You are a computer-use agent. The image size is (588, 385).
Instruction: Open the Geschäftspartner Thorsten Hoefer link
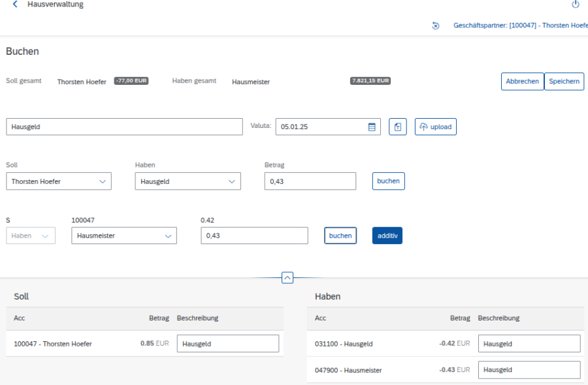point(520,25)
